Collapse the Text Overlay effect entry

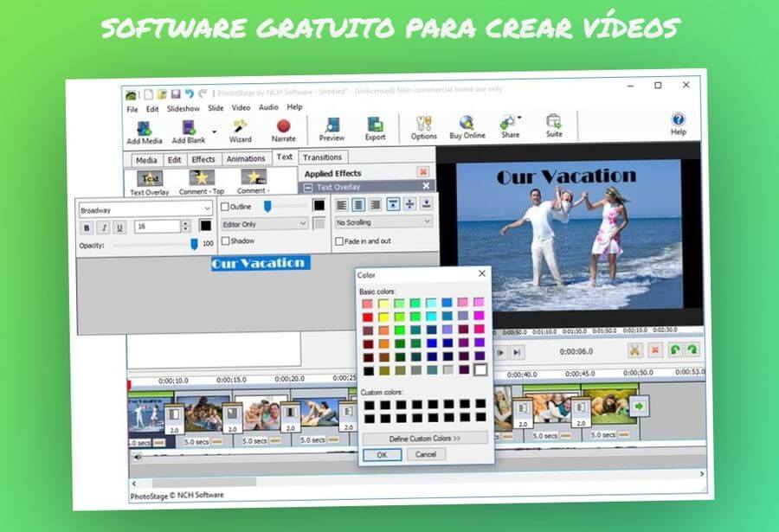tap(308, 188)
